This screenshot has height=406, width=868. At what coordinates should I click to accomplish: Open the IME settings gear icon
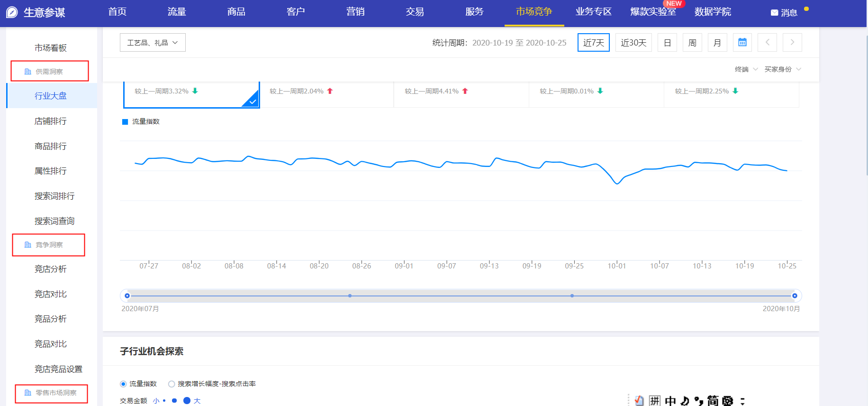[728, 401]
